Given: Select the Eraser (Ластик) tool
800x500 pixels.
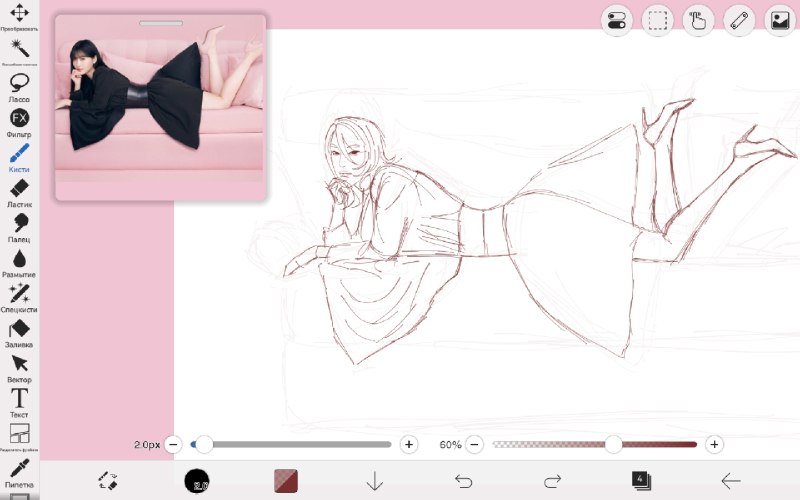Looking at the screenshot, I should pos(19,193).
